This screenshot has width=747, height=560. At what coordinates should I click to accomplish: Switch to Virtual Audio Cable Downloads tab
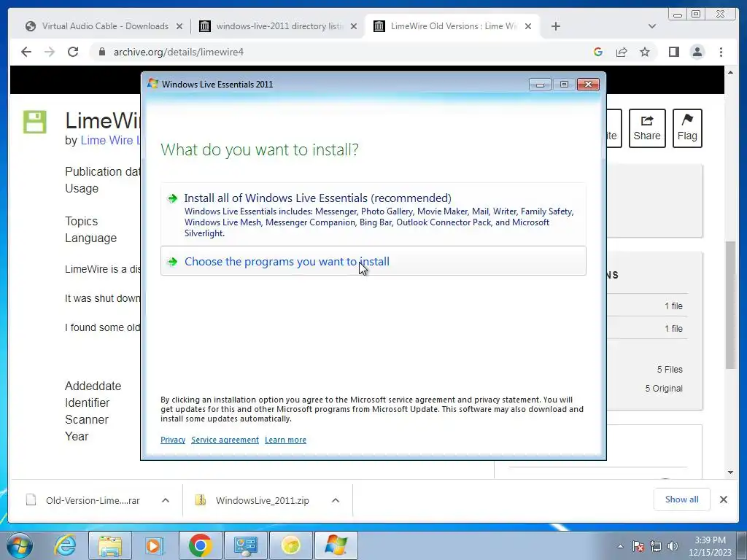(x=104, y=26)
